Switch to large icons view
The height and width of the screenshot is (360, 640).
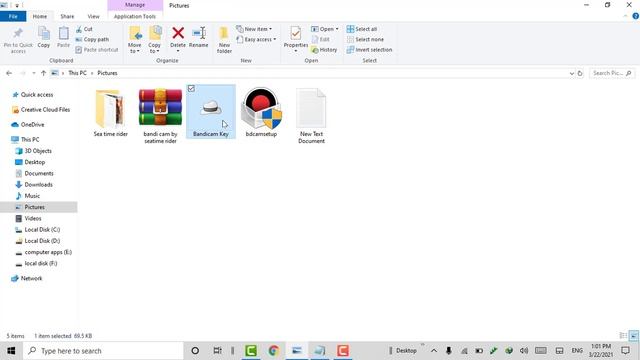click(x=633, y=336)
